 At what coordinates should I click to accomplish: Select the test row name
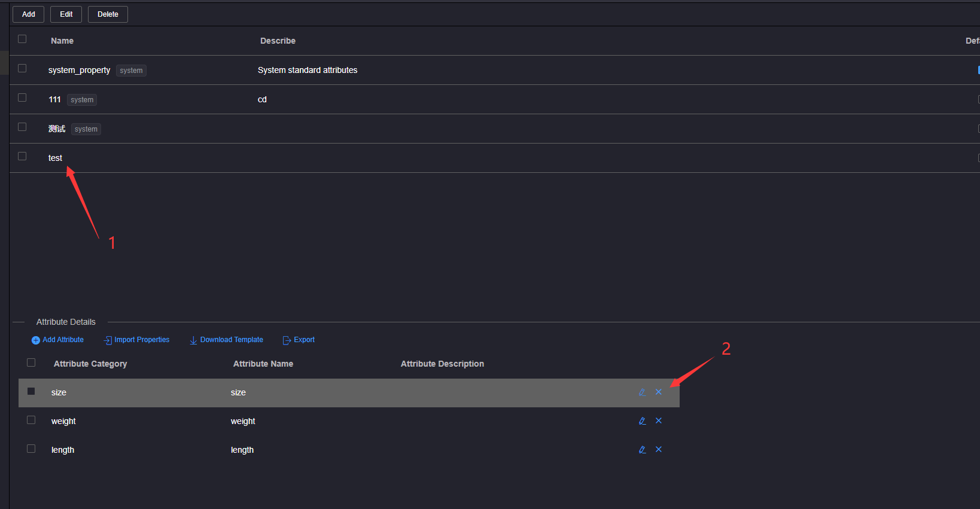[55, 158]
